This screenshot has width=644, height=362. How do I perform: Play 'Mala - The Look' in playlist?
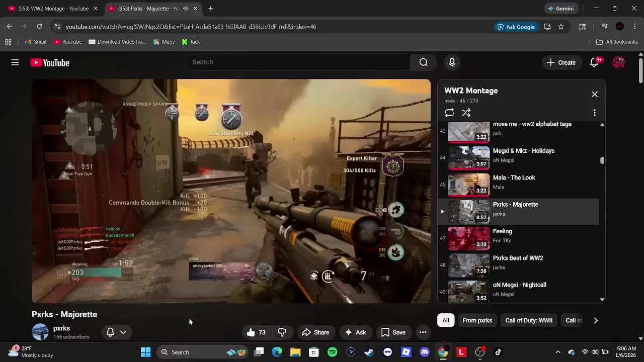(x=519, y=185)
